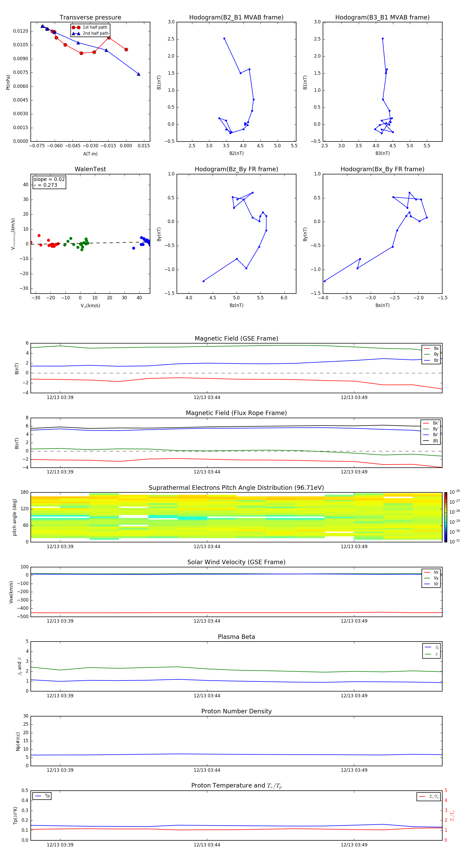This screenshot has height=868, width=473.
Task: Click '12/13 03:39' tick under Proton Temperature
Action: point(60,845)
